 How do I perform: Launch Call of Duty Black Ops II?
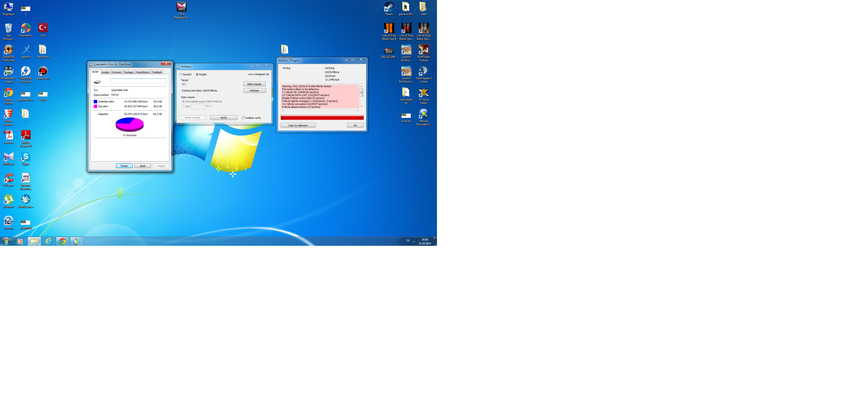point(389,31)
